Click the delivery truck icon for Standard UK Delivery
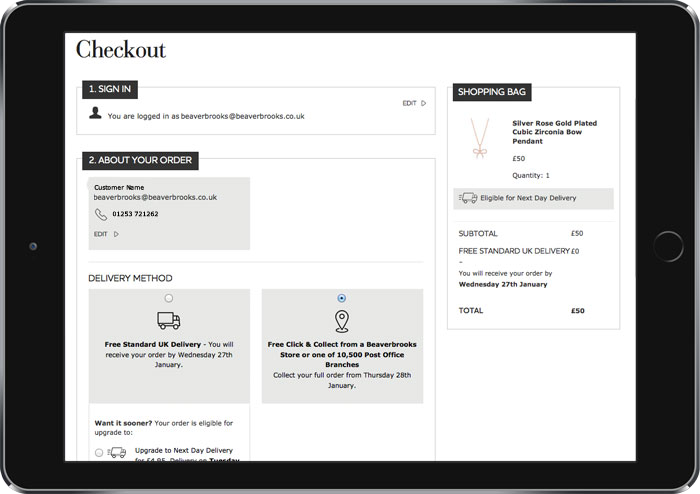This screenshot has height=494, width=700. [x=168, y=320]
